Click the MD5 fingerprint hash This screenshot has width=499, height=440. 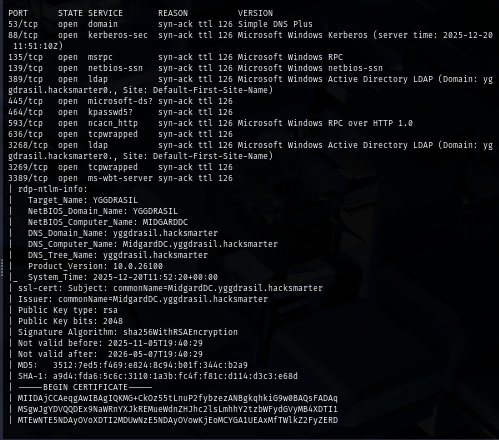[150, 365]
